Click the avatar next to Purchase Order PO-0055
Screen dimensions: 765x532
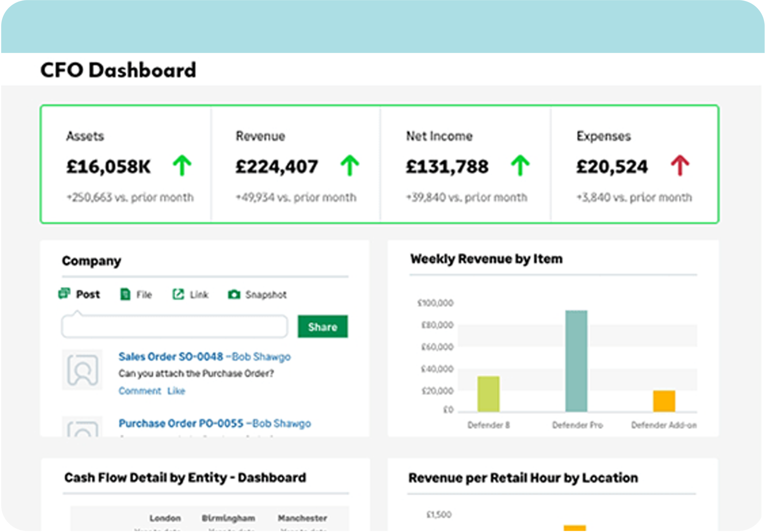tap(82, 426)
